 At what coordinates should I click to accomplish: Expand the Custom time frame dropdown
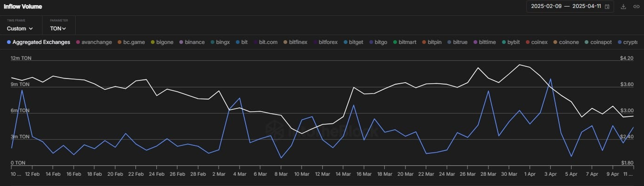[20, 29]
